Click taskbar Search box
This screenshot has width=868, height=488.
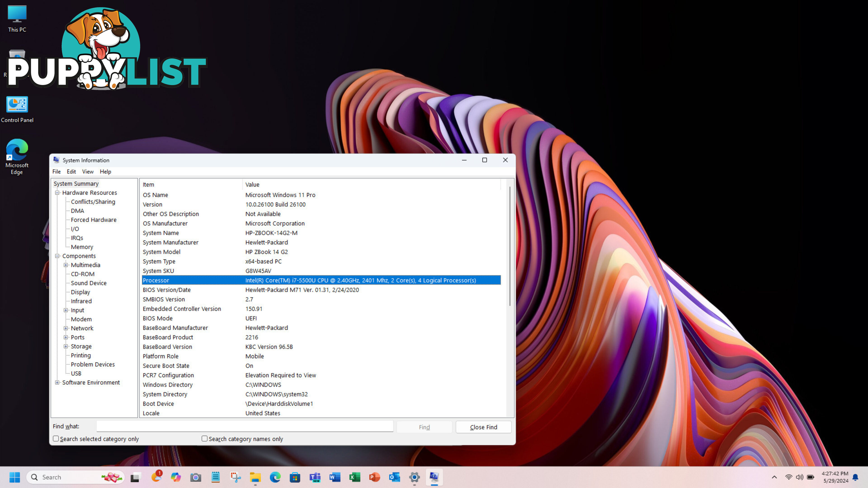tap(75, 477)
